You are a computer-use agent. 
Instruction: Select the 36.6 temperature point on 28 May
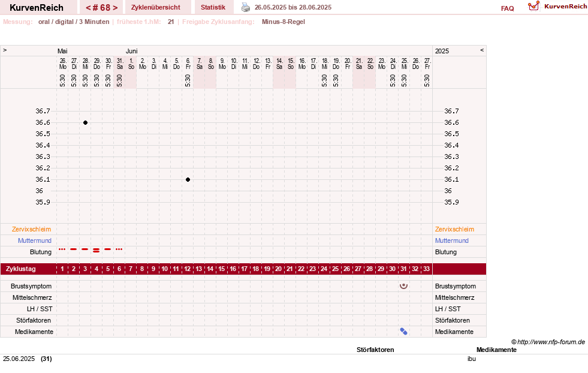point(86,123)
